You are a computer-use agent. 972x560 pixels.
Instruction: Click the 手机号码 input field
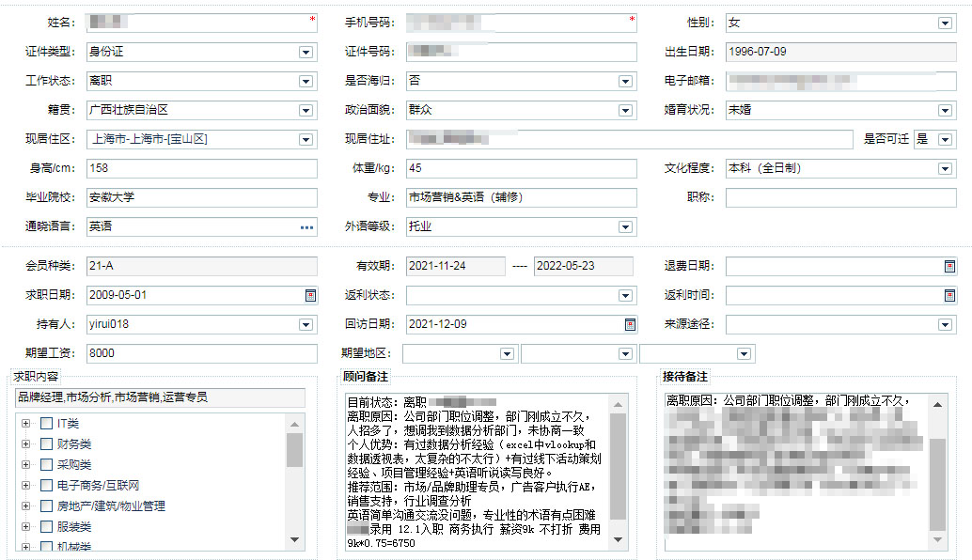click(522, 23)
